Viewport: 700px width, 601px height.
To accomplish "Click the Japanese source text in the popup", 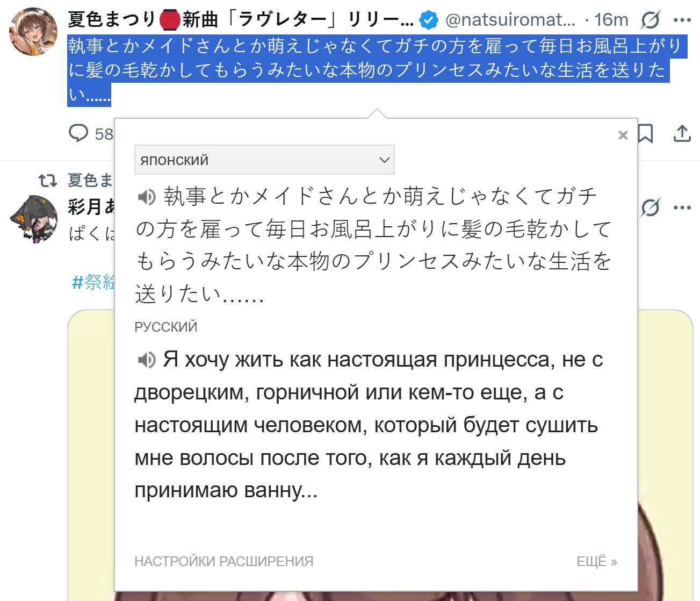I will pyautogui.click(x=374, y=245).
